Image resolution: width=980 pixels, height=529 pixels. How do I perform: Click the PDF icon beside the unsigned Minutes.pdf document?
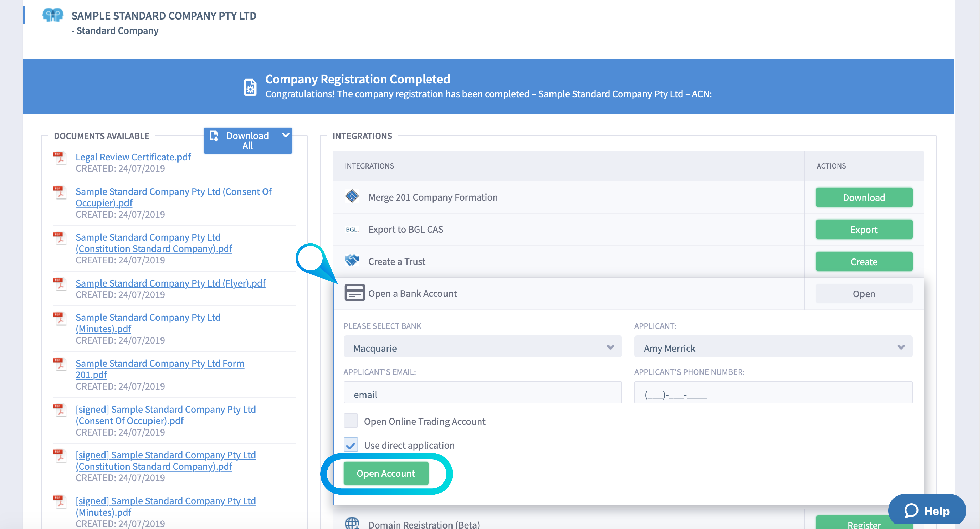click(59, 318)
